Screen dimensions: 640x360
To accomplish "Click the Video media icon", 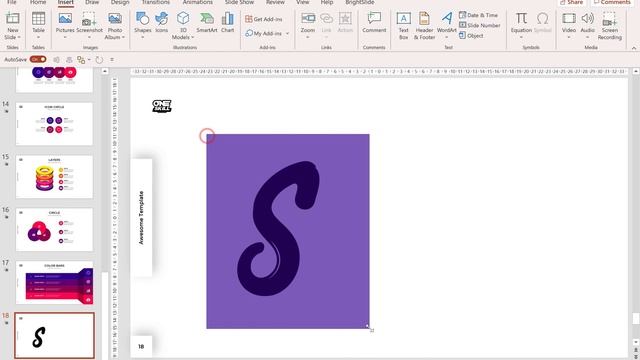I will 569,19.
